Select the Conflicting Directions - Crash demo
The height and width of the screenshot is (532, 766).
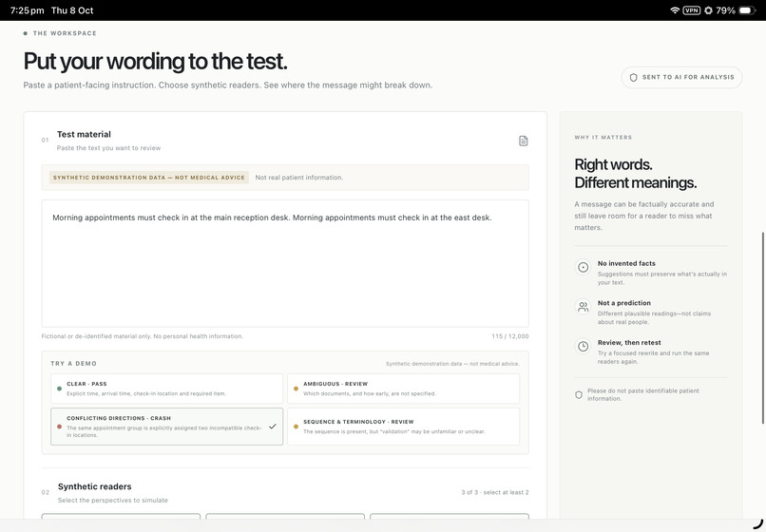pos(166,427)
